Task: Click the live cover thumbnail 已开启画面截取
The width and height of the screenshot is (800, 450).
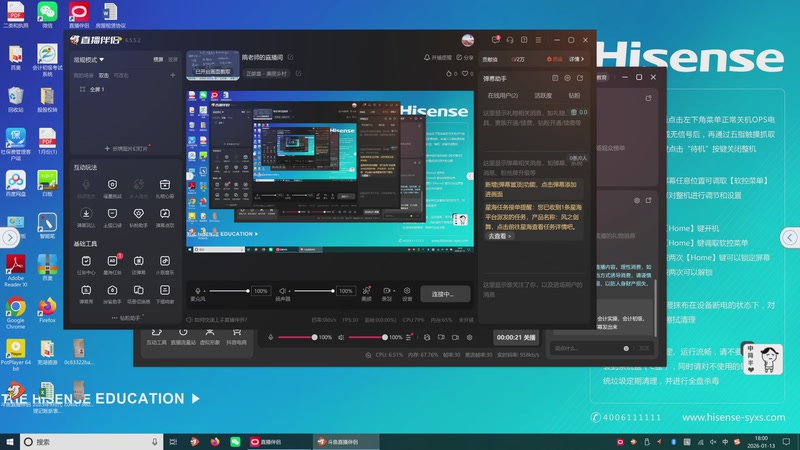Action: (x=213, y=65)
